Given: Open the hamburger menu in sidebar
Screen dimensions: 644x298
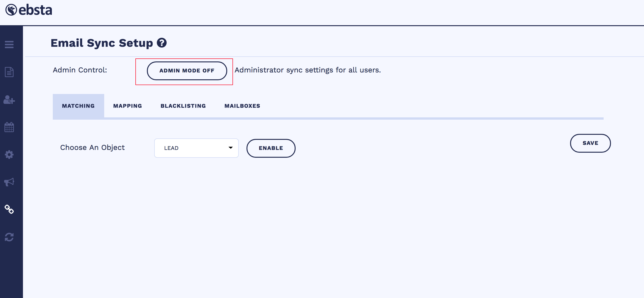Looking at the screenshot, I should click(x=9, y=44).
